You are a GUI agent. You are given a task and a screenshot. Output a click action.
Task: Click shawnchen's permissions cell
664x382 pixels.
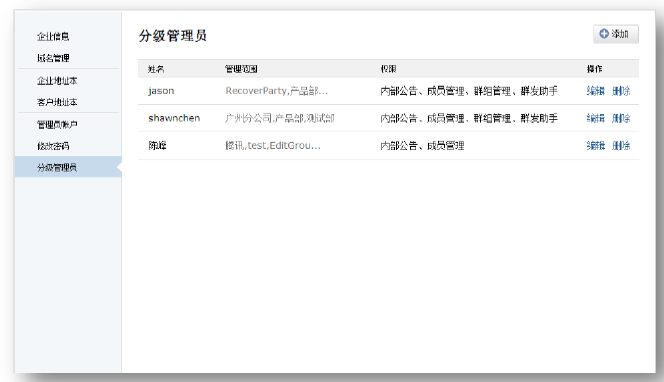[469, 118]
